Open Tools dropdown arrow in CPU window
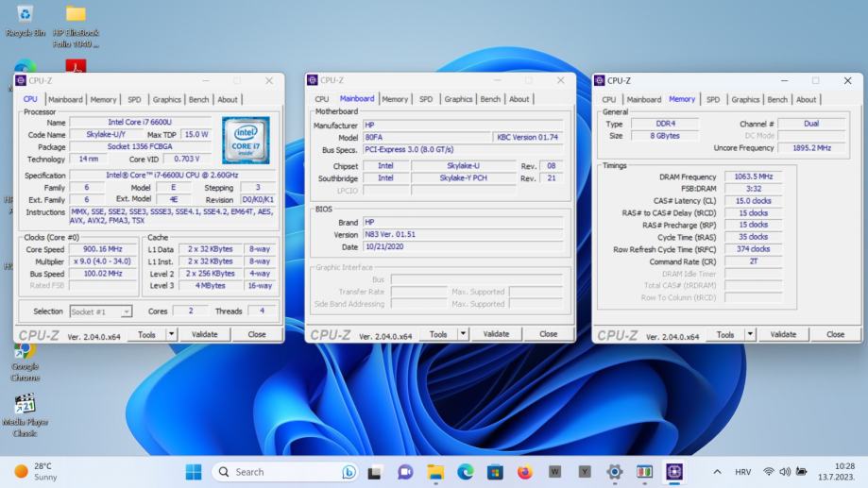 click(x=172, y=334)
